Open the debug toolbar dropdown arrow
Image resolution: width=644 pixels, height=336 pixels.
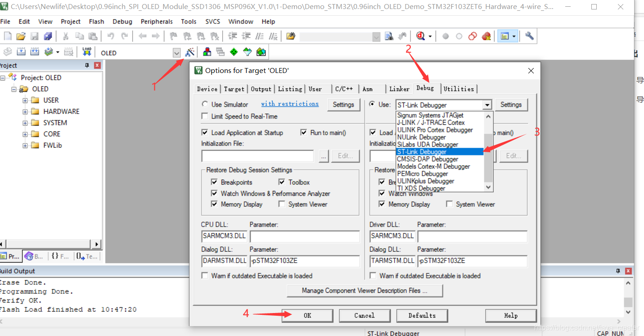pyautogui.click(x=430, y=36)
